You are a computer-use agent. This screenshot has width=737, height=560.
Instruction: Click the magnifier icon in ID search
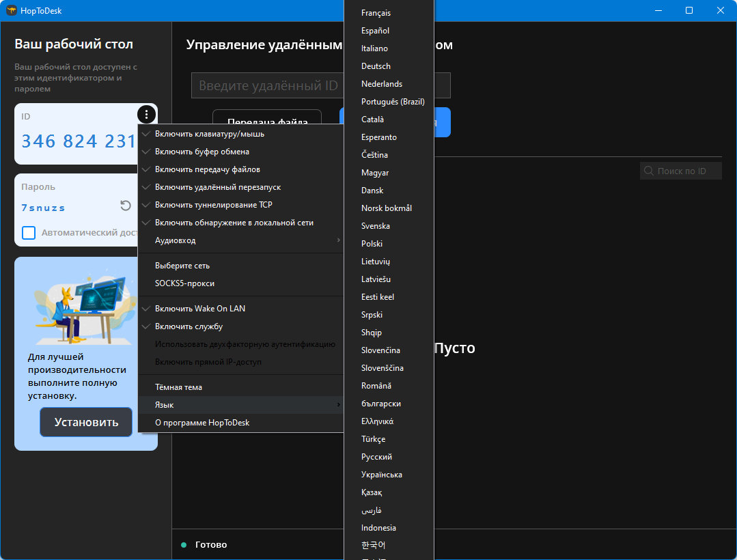point(649,171)
